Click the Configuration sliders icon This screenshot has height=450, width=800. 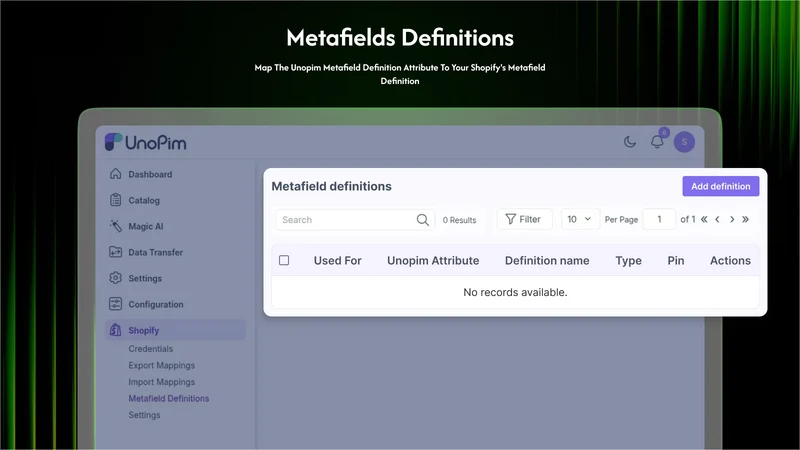[x=116, y=304]
